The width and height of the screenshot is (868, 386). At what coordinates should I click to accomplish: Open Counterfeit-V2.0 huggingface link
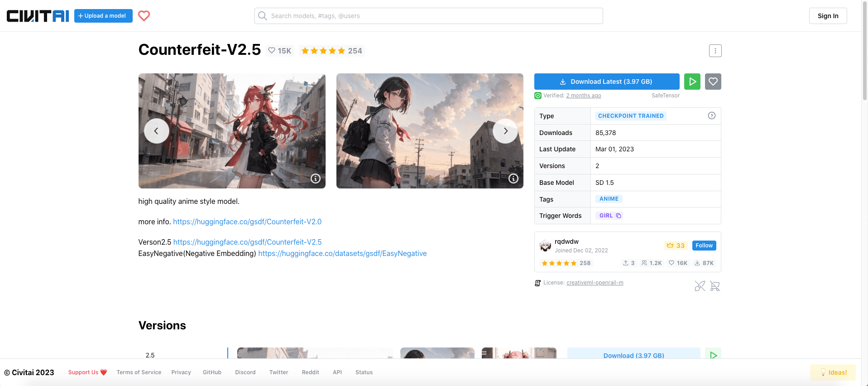(247, 222)
